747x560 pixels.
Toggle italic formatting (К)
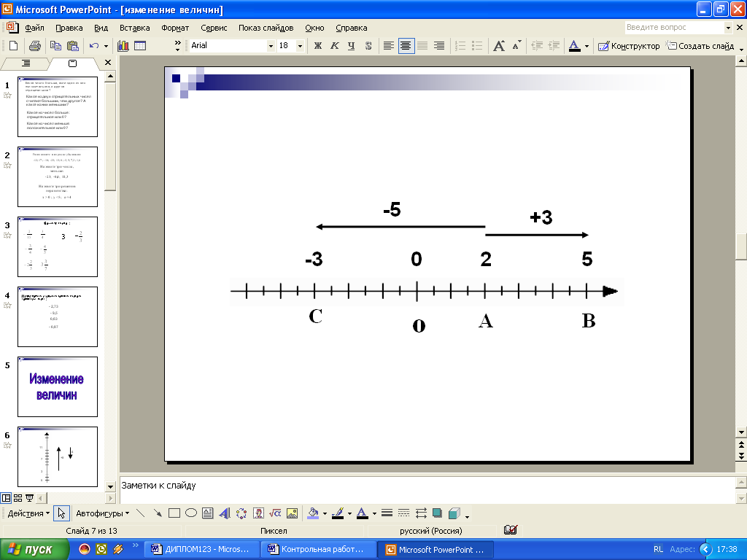334,46
